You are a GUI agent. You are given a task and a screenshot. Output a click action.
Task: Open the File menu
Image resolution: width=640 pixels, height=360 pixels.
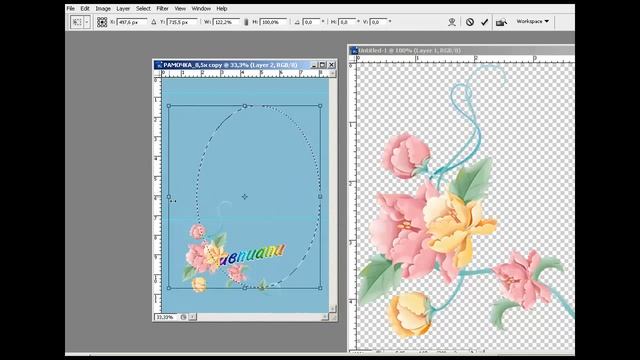(71, 8)
